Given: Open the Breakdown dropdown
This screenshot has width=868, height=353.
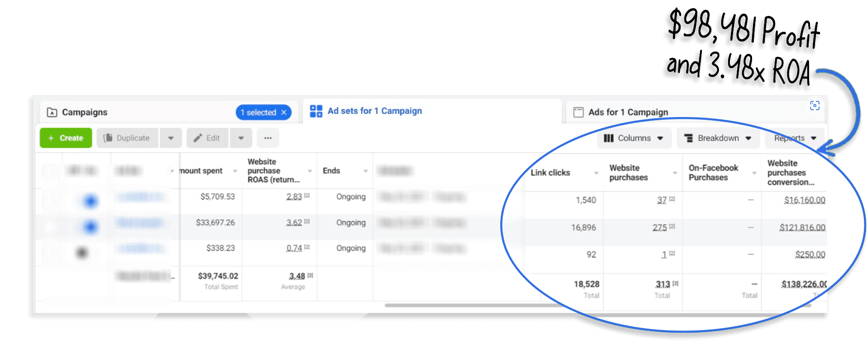Looking at the screenshot, I should (x=718, y=138).
